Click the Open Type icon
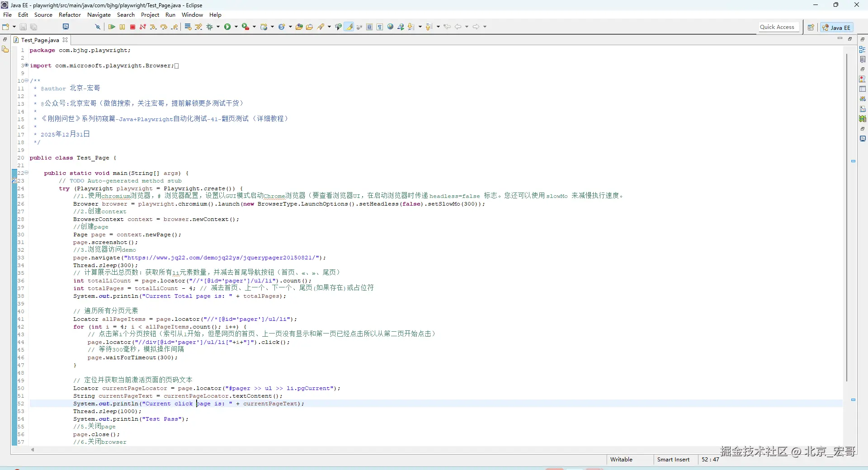 pos(299,27)
